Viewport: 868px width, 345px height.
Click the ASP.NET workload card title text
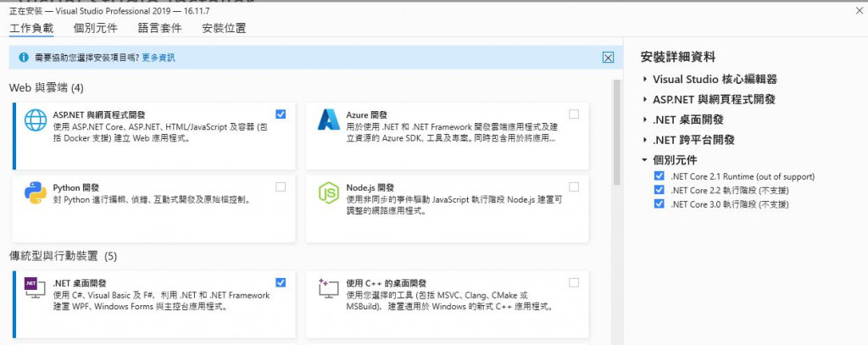pyautogui.click(x=99, y=114)
